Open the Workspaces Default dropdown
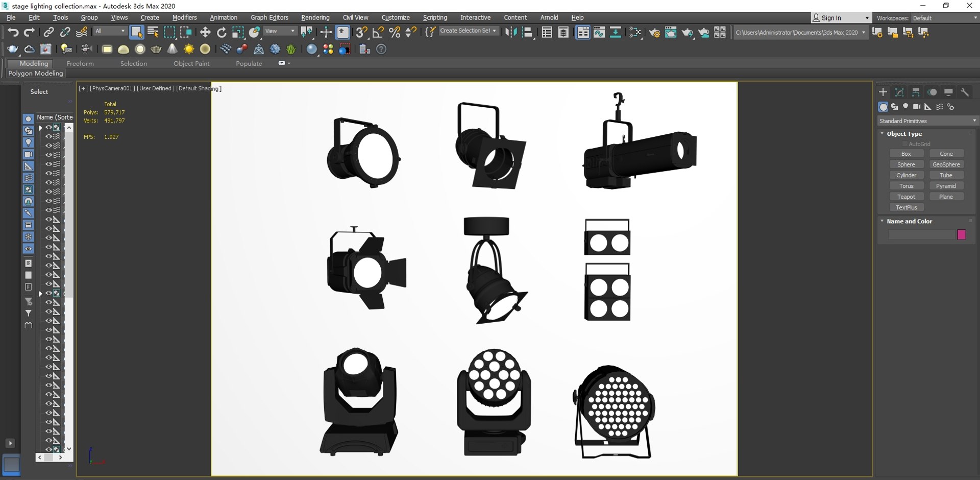Screen dimensions: 980x480 (x=945, y=18)
